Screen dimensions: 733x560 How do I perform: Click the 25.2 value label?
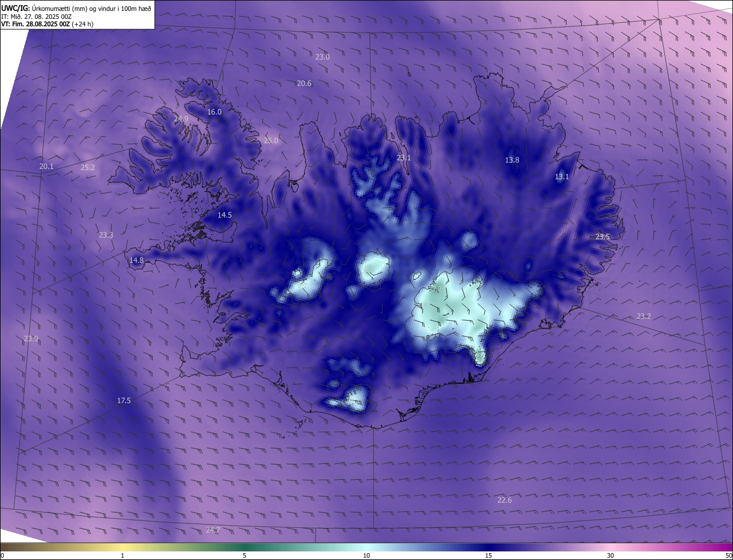tap(88, 167)
